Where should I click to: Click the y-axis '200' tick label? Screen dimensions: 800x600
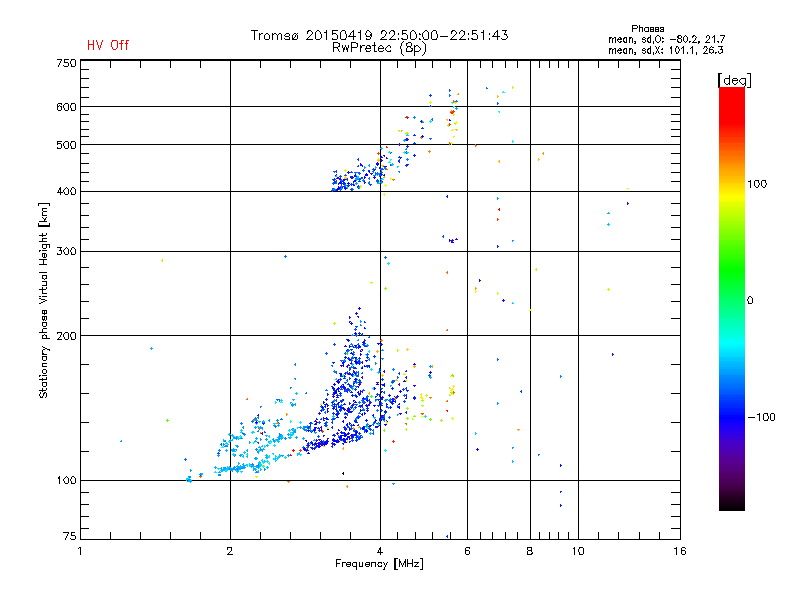pos(67,336)
